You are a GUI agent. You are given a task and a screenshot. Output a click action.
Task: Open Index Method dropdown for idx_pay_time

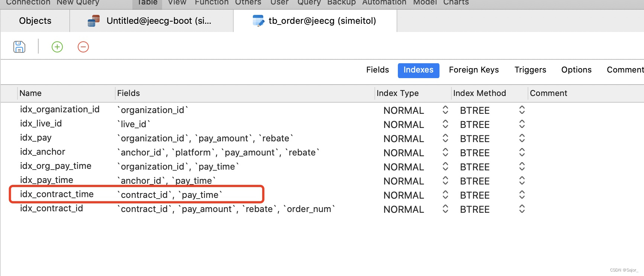pos(522,181)
